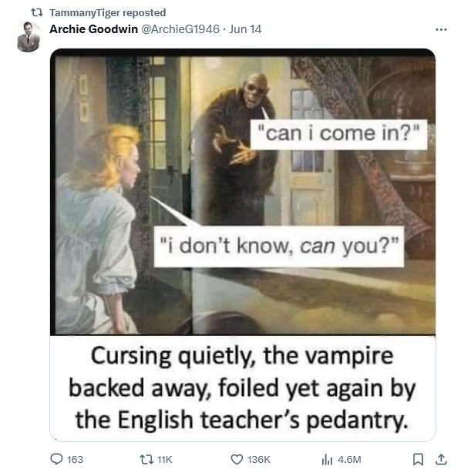Open Archie Goodwin's profile avatar

[x=29, y=37]
